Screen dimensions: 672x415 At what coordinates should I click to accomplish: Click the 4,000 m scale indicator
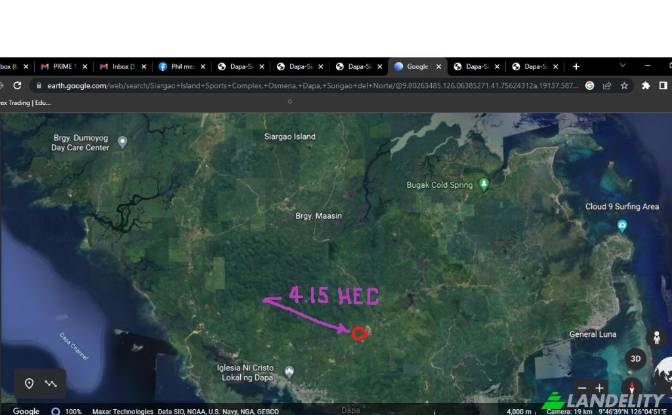click(x=519, y=411)
